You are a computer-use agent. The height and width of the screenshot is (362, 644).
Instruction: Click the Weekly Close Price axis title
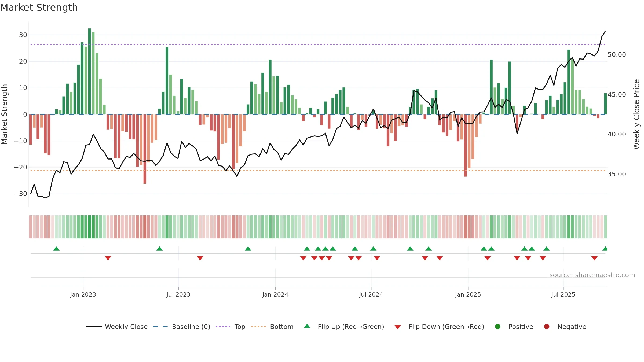[x=636, y=114]
